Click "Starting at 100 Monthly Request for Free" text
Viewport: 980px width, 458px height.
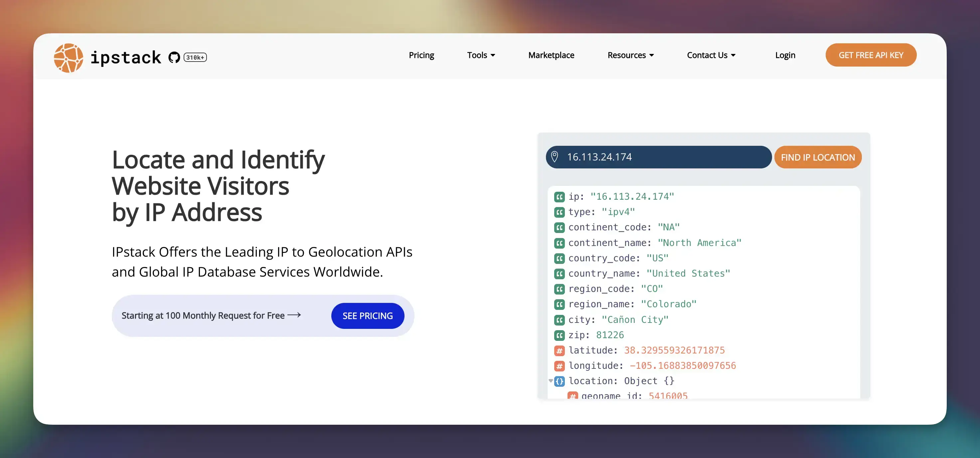(x=203, y=316)
